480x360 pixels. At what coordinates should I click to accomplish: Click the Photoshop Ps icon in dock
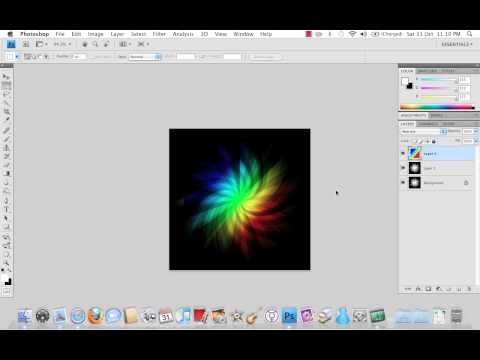(x=289, y=315)
